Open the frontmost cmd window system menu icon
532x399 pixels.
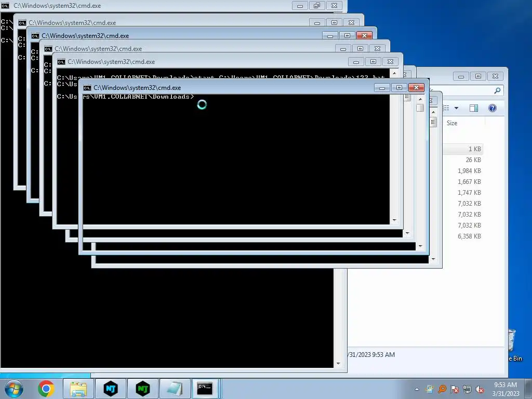(x=87, y=88)
